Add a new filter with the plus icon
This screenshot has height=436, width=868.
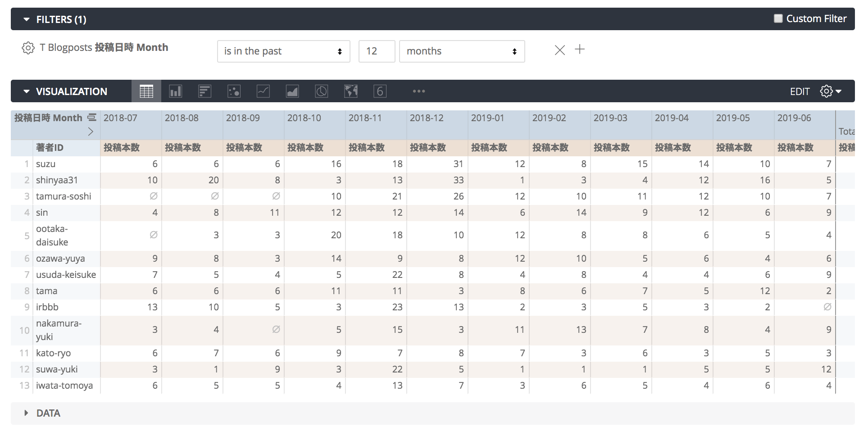[x=580, y=50]
